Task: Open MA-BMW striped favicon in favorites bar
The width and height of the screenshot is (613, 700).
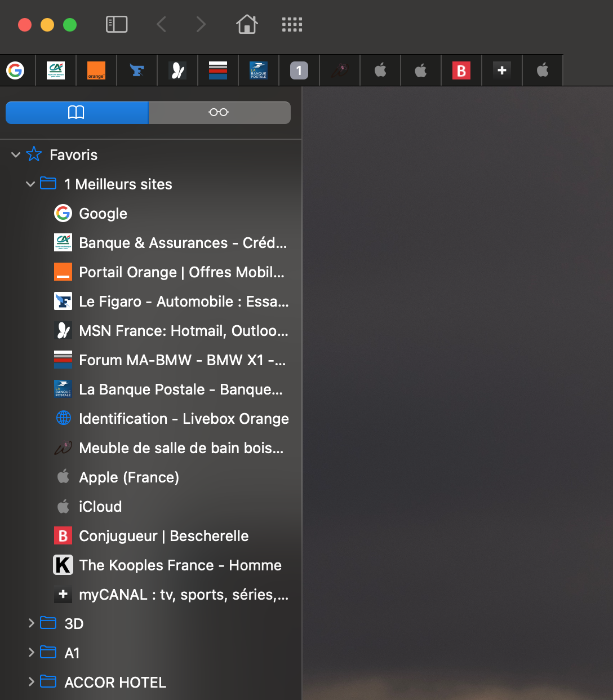Action: pyautogui.click(x=218, y=70)
